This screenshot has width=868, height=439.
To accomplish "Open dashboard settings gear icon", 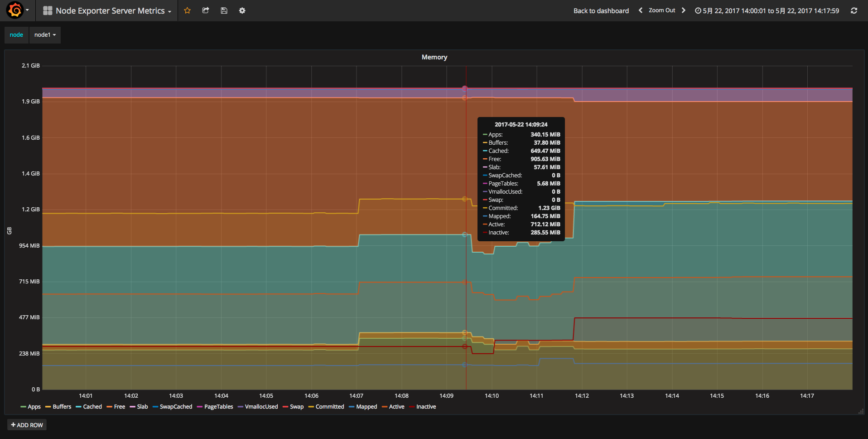I will [242, 10].
